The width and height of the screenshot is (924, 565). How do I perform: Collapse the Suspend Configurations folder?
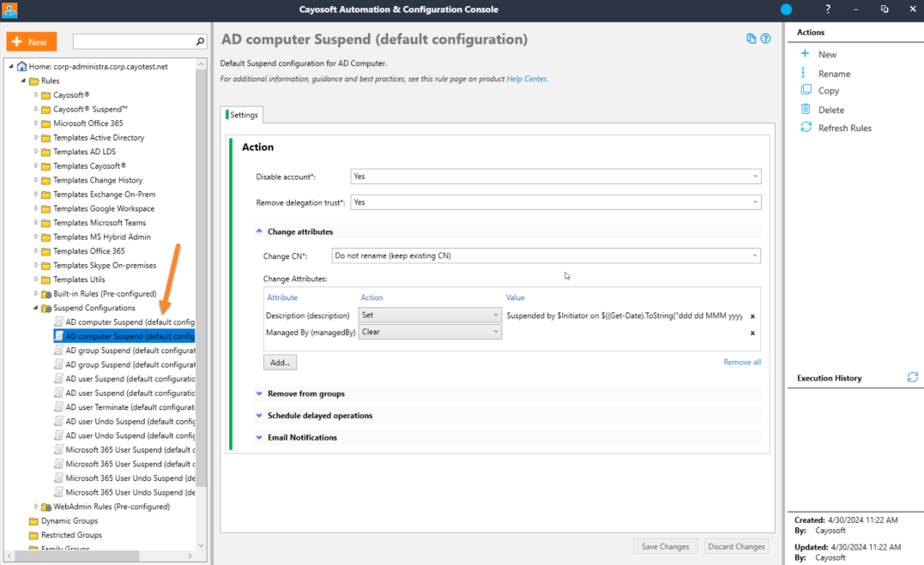(x=35, y=308)
